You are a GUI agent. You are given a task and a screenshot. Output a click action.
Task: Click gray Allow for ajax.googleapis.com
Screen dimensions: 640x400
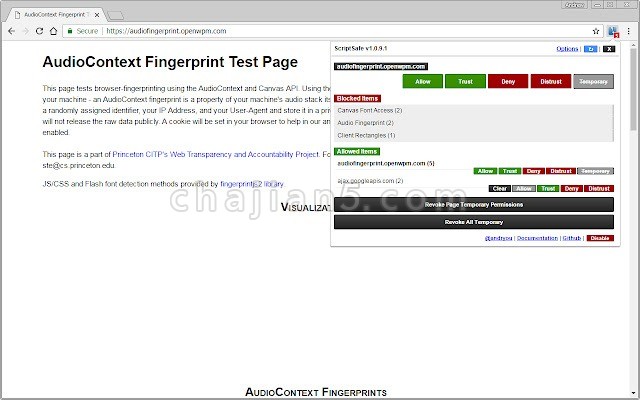pos(524,189)
